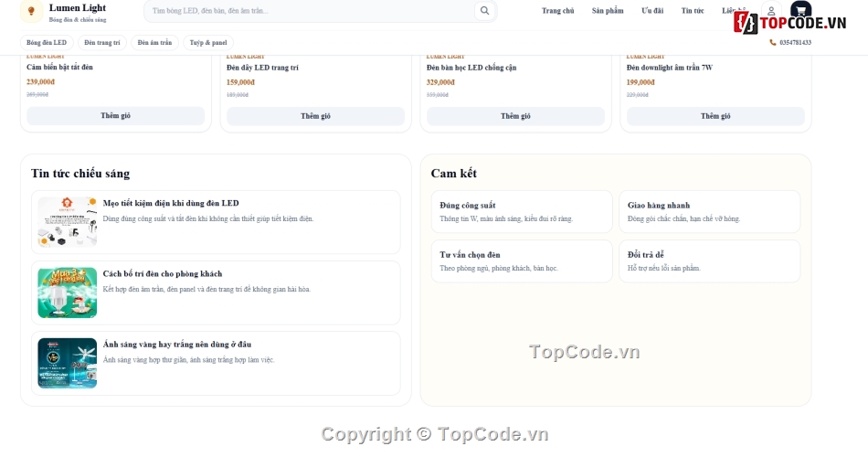868x457 pixels.
Task: Add Đèn downlight âm trần 7W to cart
Action: coord(715,116)
